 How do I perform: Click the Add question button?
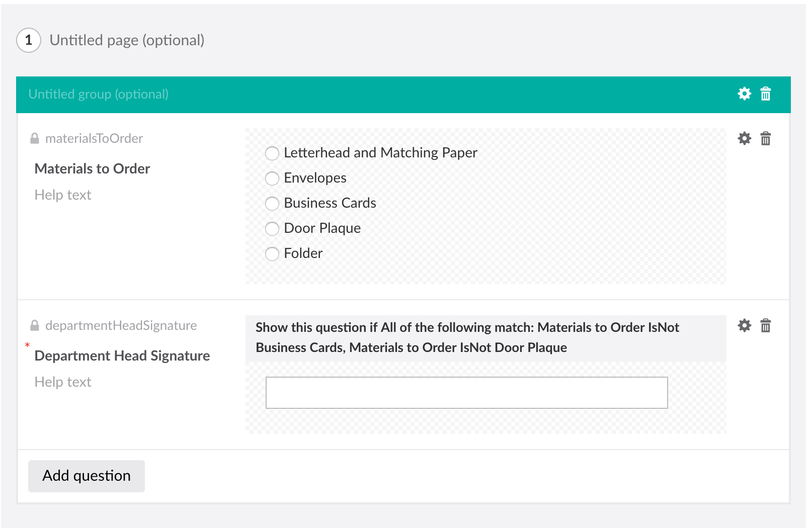pyautogui.click(x=86, y=476)
